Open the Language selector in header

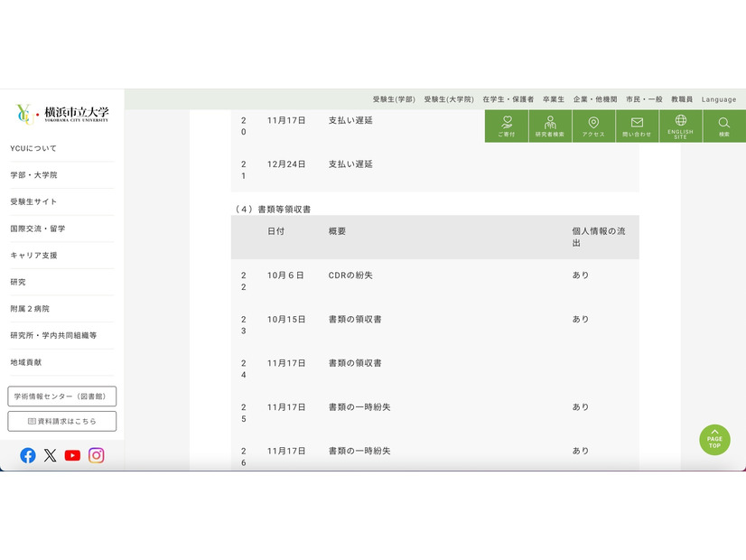[x=719, y=99]
